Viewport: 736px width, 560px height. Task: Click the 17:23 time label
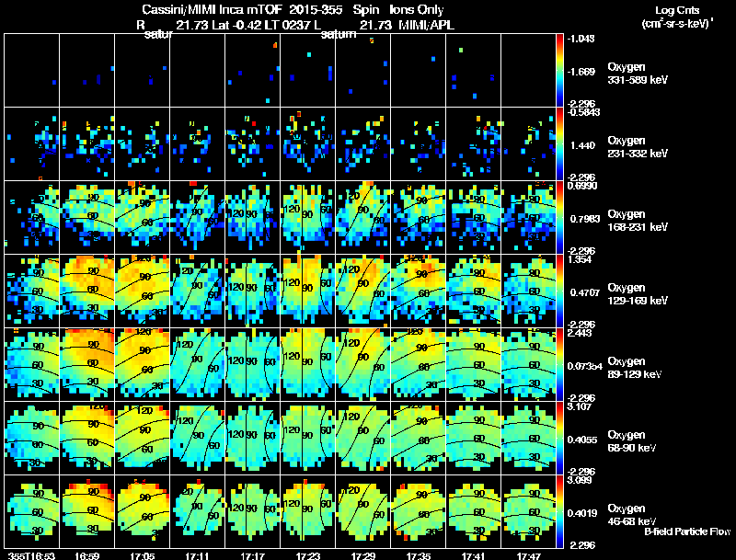(x=308, y=556)
